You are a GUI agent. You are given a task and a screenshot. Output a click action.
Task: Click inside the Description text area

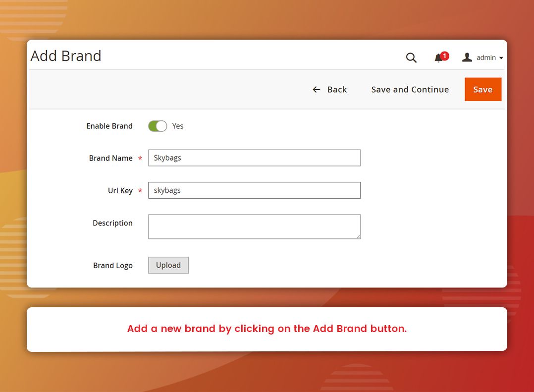click(254, 226)
